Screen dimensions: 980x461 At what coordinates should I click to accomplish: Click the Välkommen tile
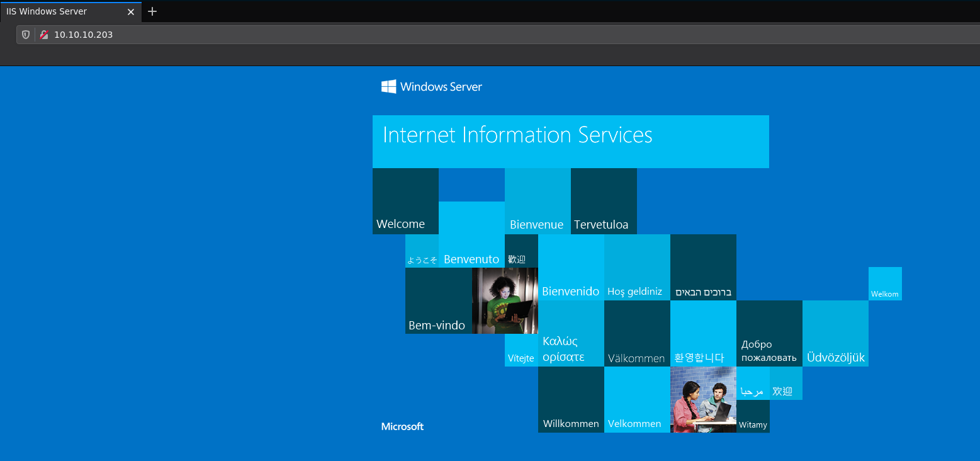coord(637,333)
